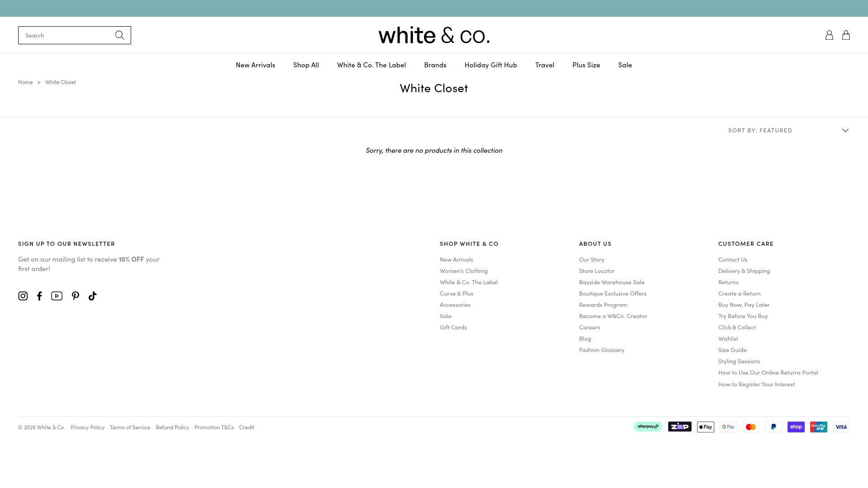868x488 pixels.
Task: Click the UnionPay icon
Action: (x=819, y=427)
